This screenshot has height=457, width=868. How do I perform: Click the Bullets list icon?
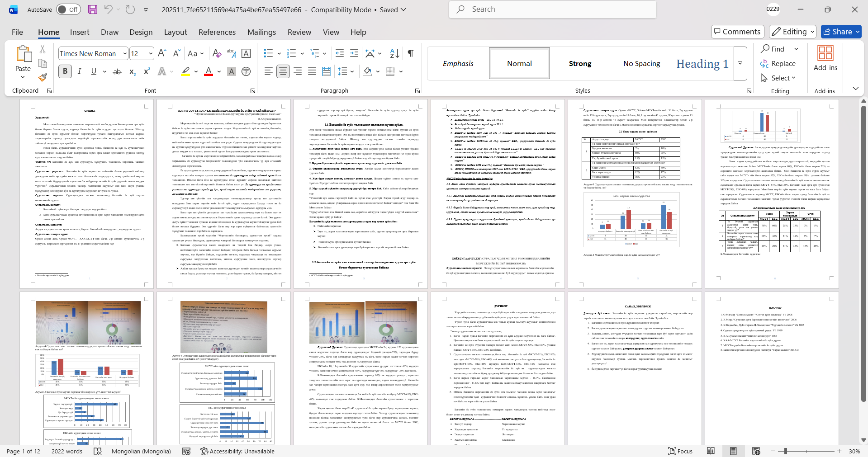click(x=268, y=53)
